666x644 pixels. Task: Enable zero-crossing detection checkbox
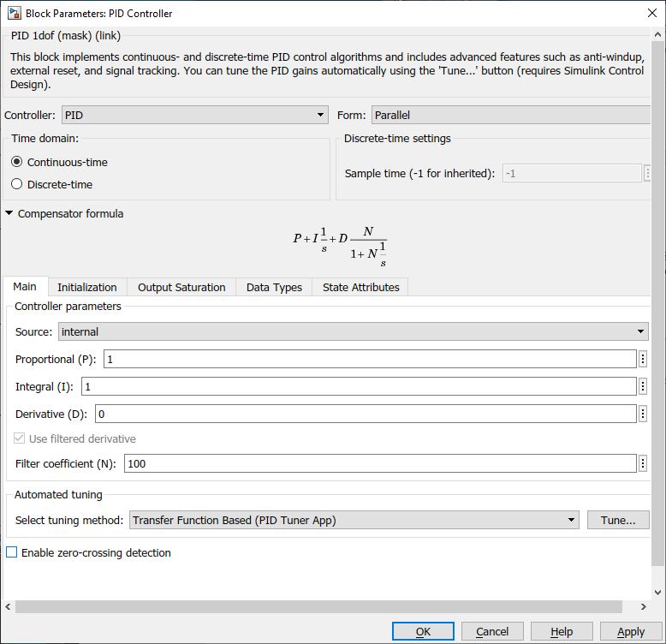(12, 553)
